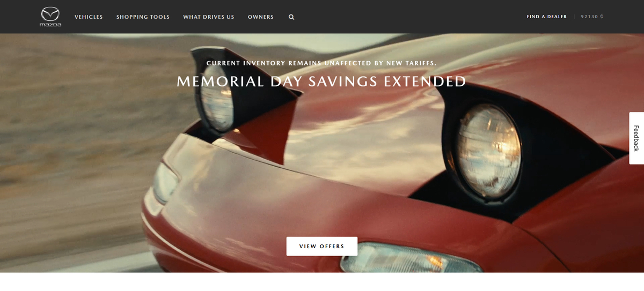The width and height of the screenshot is (644, 291).
Task: Click the smaller pop-up headlight on the left
Action: [x=216, y=103]
